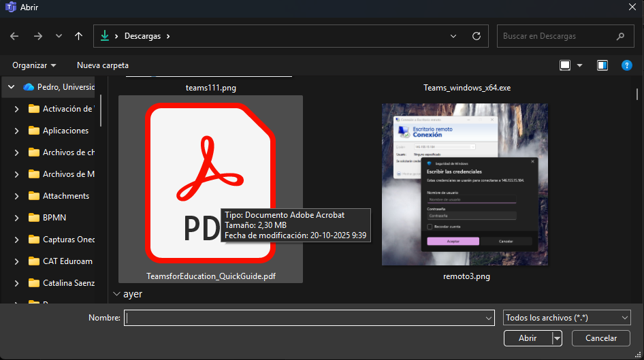Screen dimensions: 644x360
Task: Open the view options dropdown arrow
Action: pyautogui.click(x=580, y=65)
